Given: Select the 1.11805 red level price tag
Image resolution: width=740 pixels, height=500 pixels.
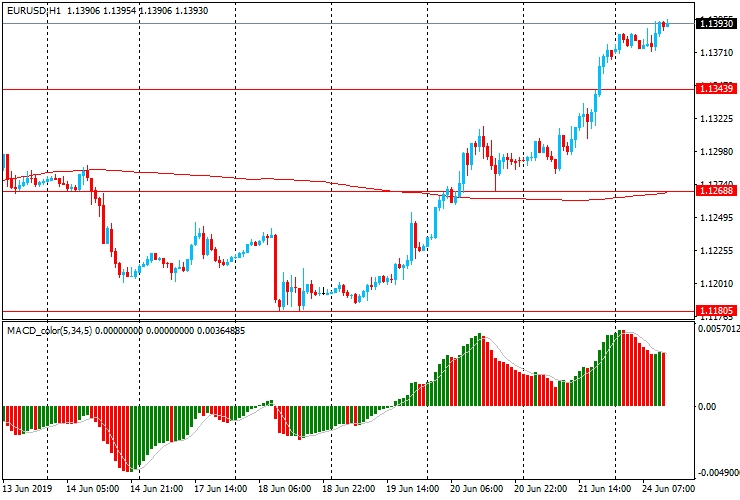Looking at the screenshot, I should (716, 311).
